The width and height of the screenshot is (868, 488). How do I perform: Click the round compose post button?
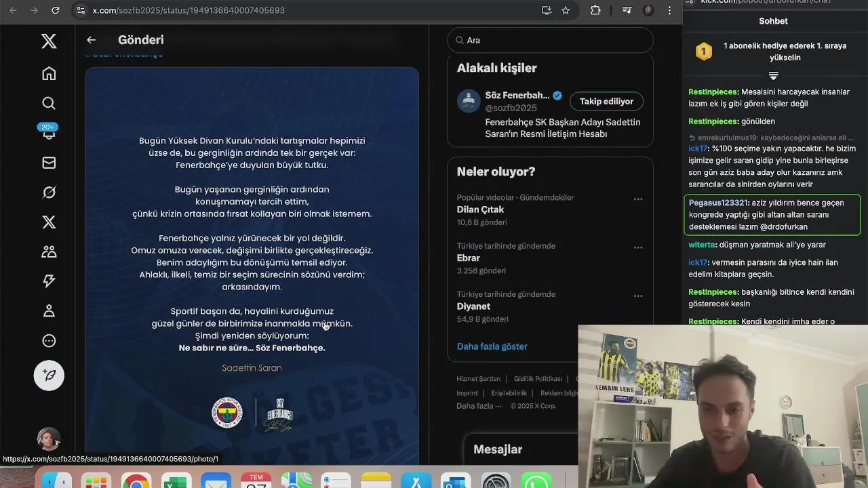pyautogui.click(x=49, y=375)
